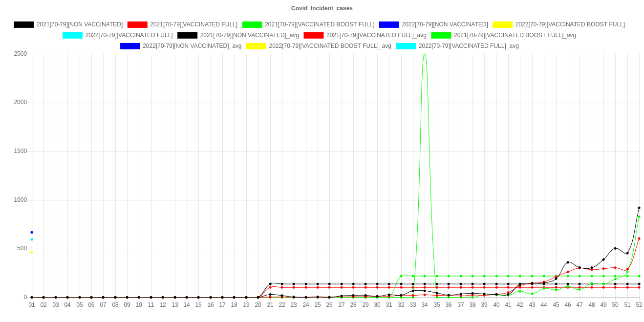Click the Covid_incident_cases chart title

click(322, 8)
